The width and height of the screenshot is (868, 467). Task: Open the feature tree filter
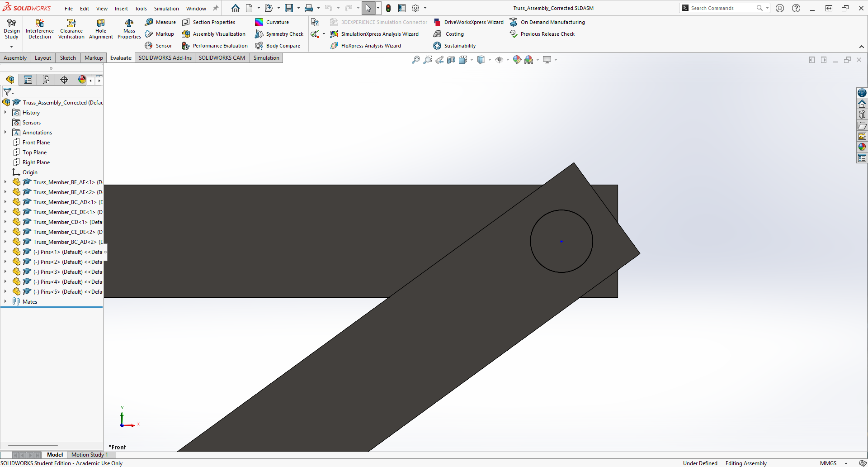pyautogui.click(x=8, y=92)
